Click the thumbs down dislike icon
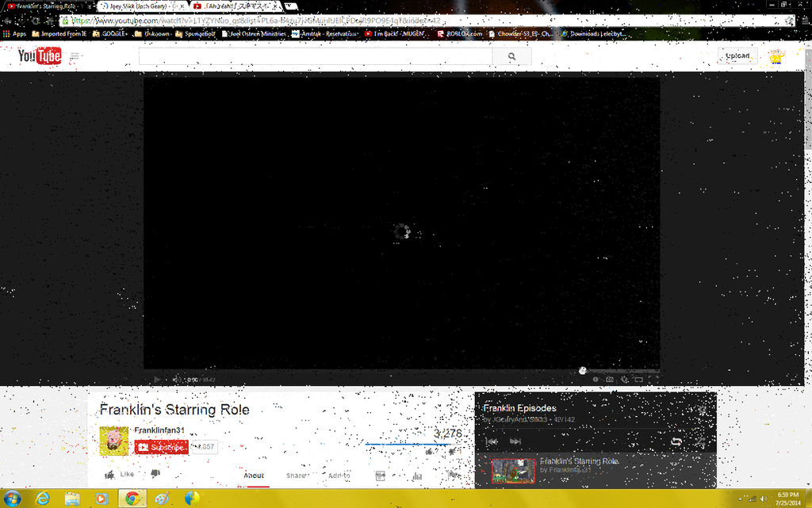The width and height of the screenshot is (812, 508). [x=155, y=474]
